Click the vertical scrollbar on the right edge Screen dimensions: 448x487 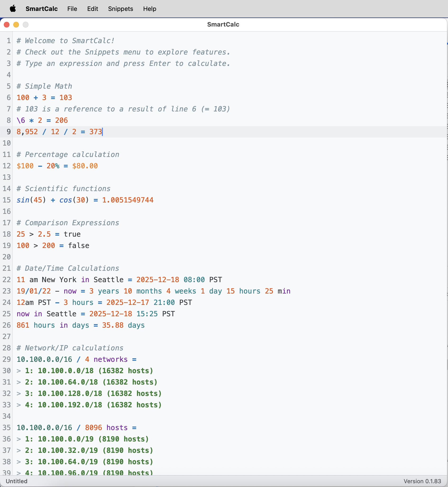pyautogui.click(x=446, y=146)
